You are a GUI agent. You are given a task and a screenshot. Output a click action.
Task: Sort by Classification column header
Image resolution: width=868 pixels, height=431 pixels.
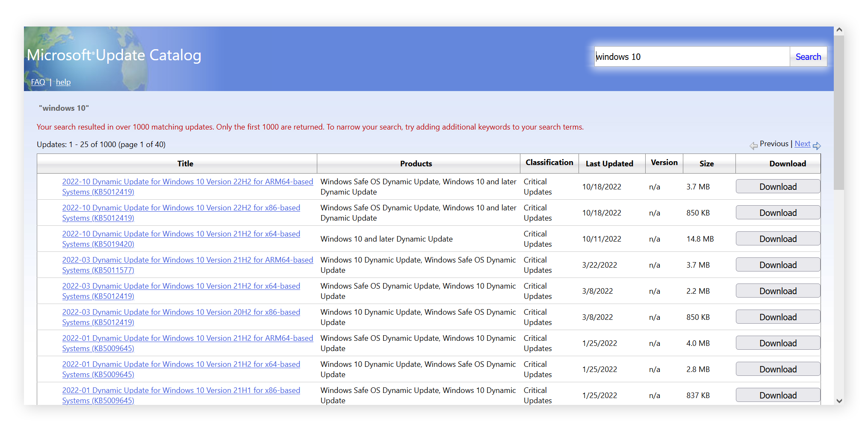pos(549,162)
